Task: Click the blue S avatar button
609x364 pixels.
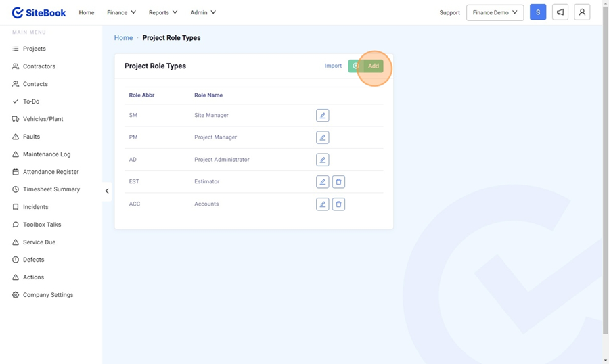Action: tap(538, 12)
